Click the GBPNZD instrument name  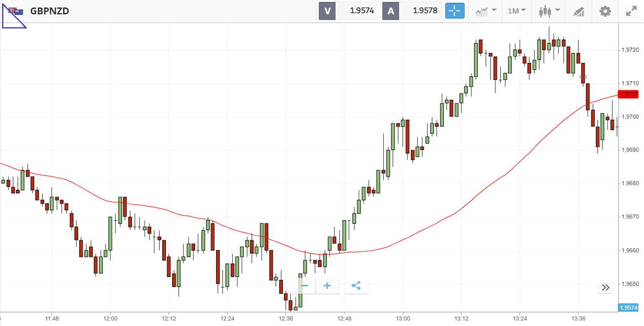[x=50, y=11]
